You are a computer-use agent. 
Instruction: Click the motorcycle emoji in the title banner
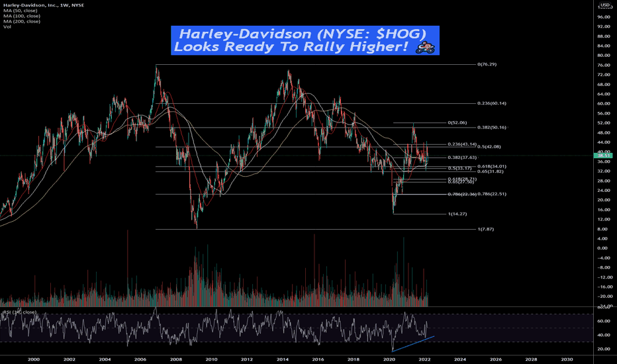(426, 47)
